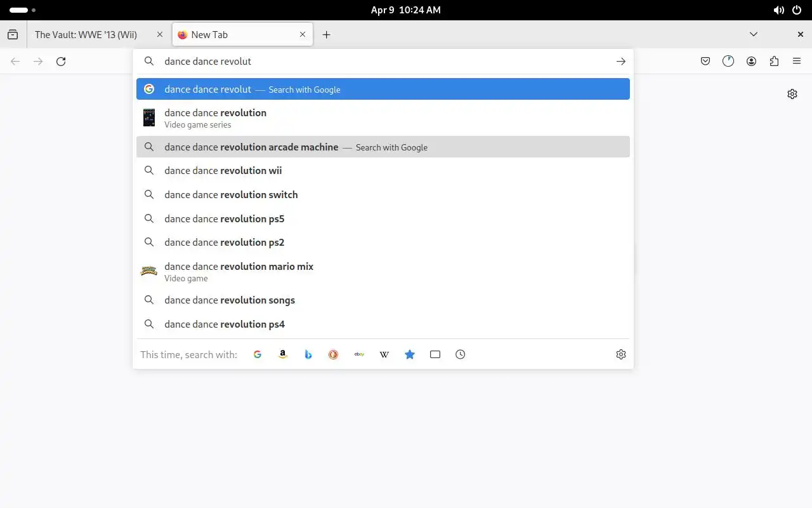
Task: Choose dance dance revolution ps2 suggestion
Action: [383, 243]
